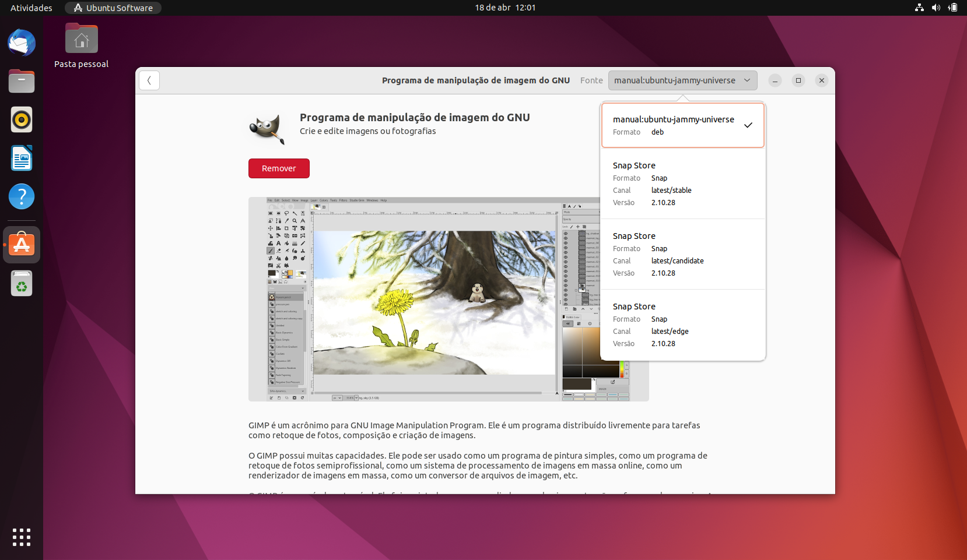Open Thunderbird mail from the dock
This screenshot has height=560, width=967.
pyautogui.click(x=22, y=43)
